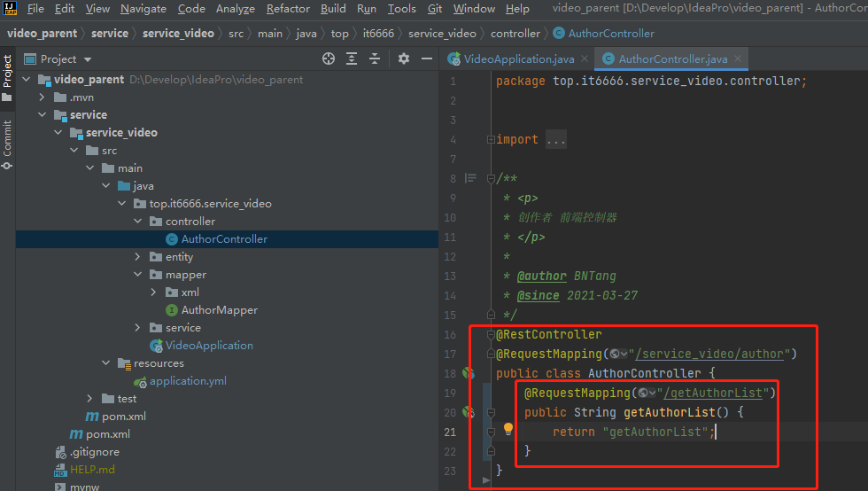Open the Code menu
868x491 pixels.
click(191, 8)
